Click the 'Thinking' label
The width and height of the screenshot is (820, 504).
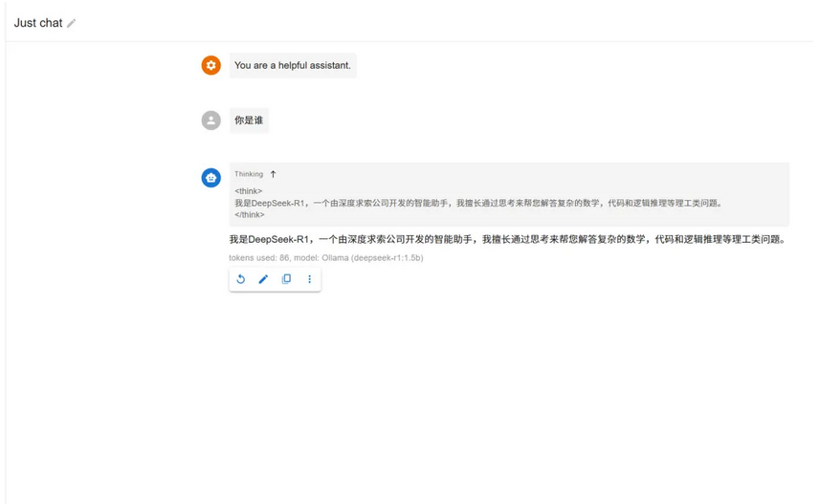[249, 174]
